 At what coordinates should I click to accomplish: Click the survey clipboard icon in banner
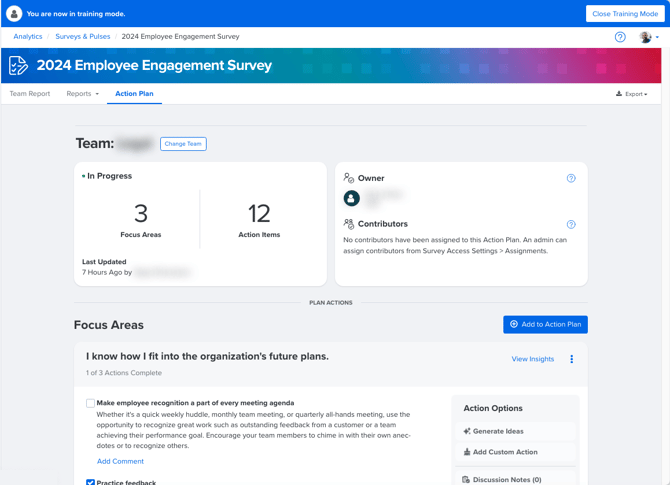click(x=18, y=66)
